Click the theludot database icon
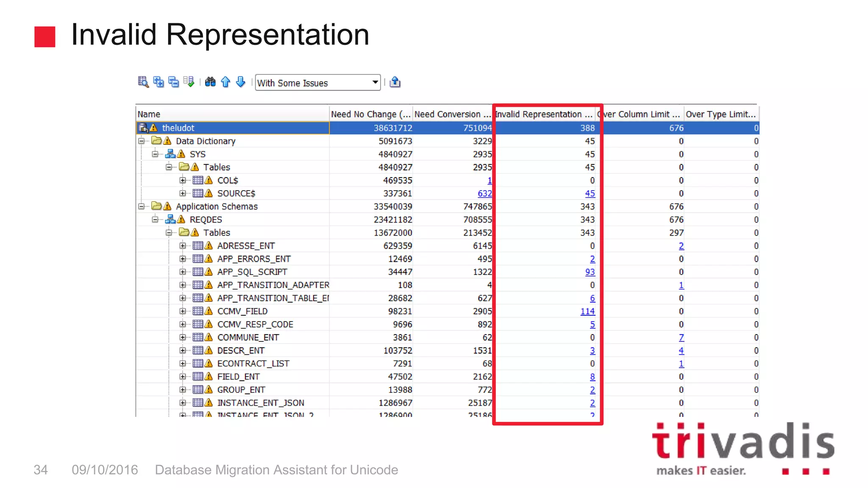This screenshot has height=488, width=868. 143,128
